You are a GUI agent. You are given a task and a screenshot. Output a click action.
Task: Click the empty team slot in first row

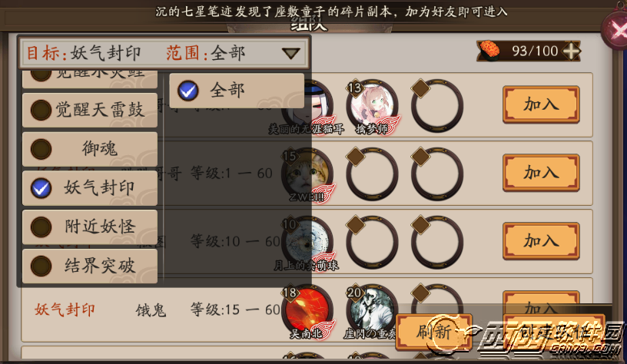[437, 106]
